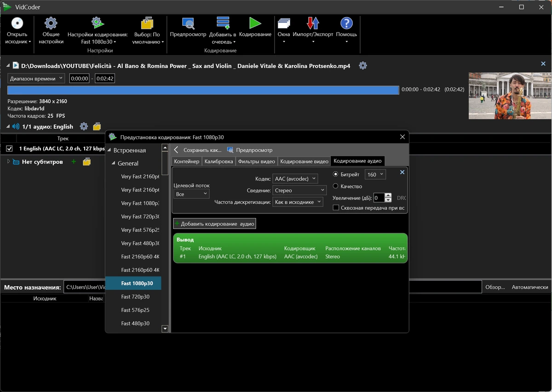Open the Windows menu icon
Viewport: 552px width, 392px height.
click(284, 23)
